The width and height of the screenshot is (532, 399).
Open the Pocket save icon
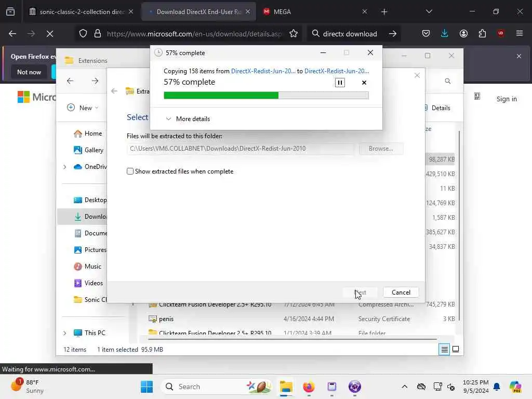click(x=426, y=34)
